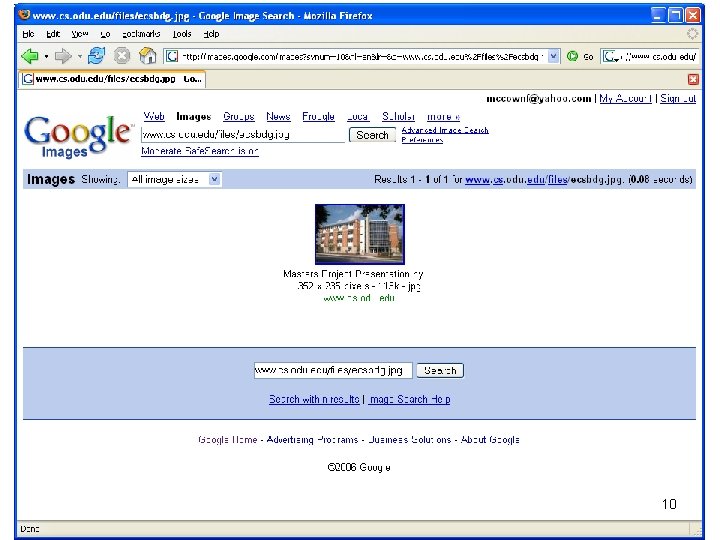Open the Preferences link
The width and height of the screenshot is (720, 540).
click(422, 140)
